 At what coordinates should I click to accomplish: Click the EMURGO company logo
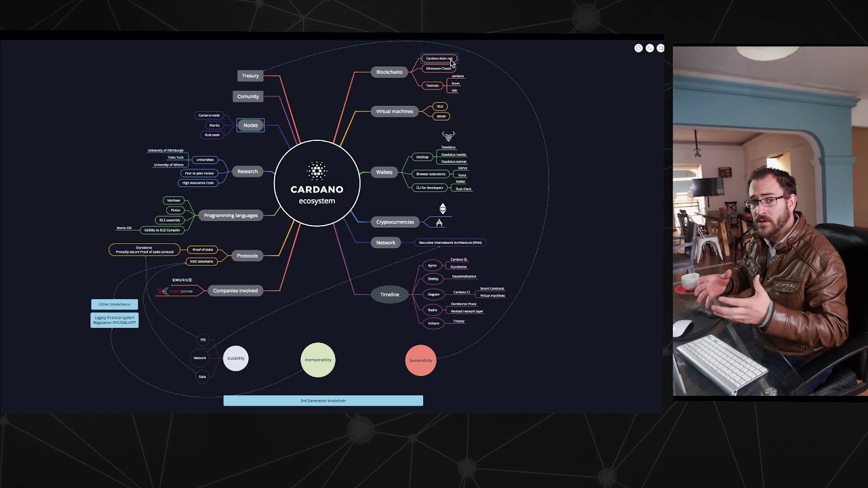click(x=182, y=280)
